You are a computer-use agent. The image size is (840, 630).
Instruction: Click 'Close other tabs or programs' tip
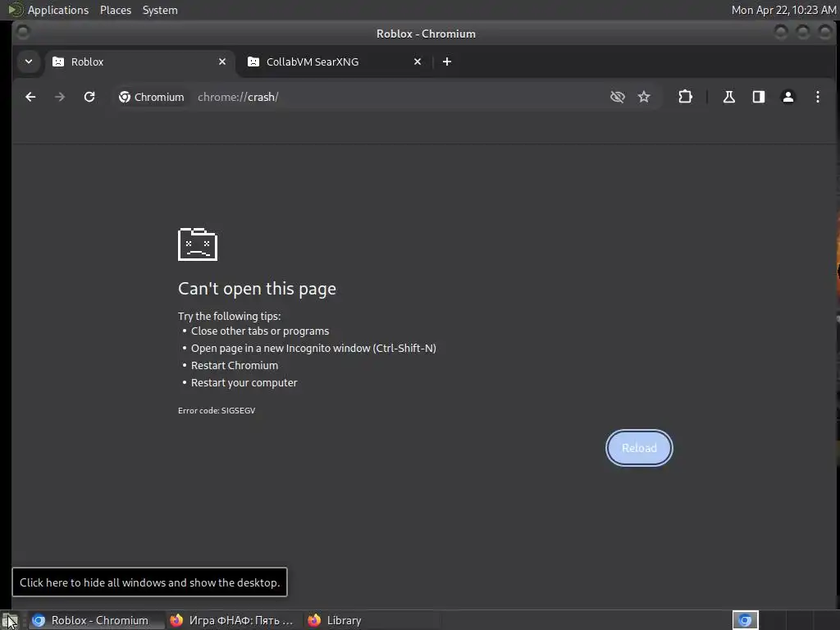click(x=260, y=331)
